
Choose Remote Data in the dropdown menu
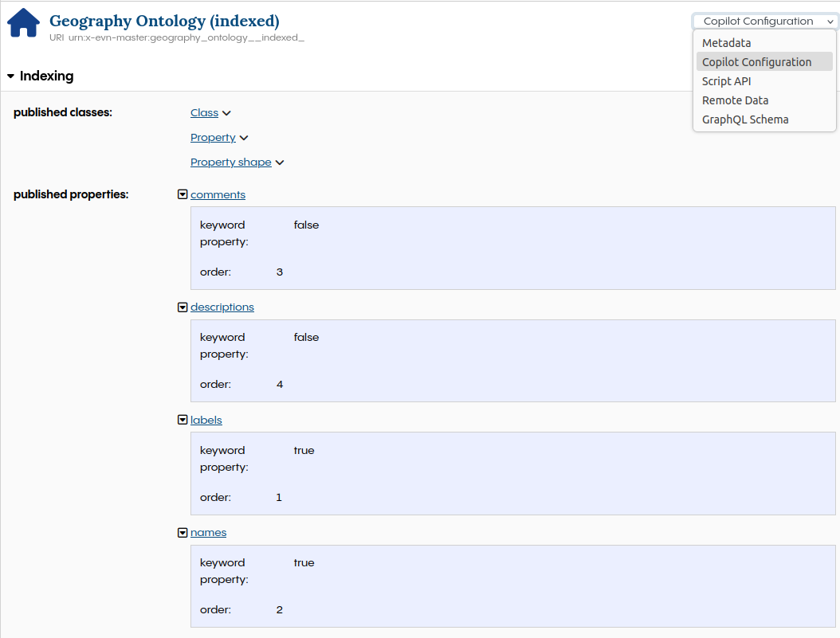735,100
